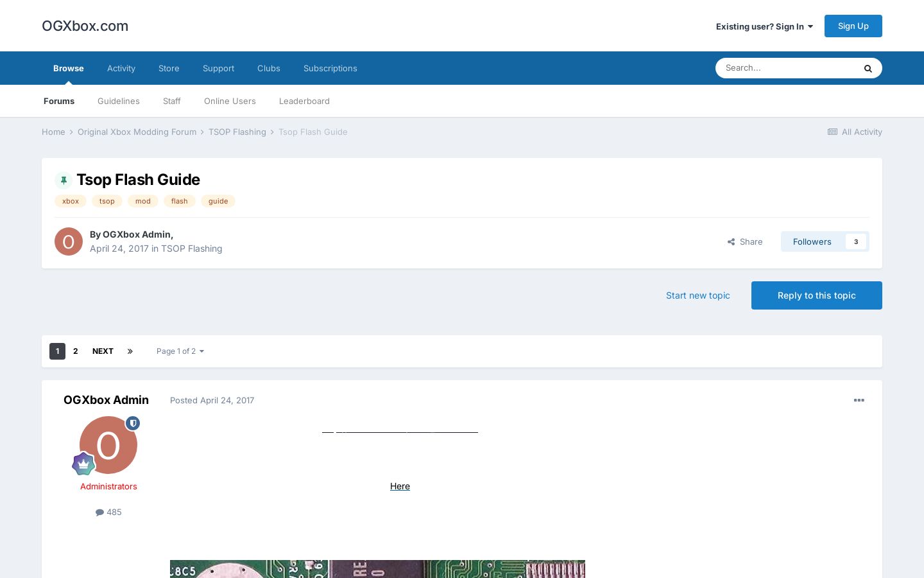Open the Store menu tab
Viewport: 924px width, 578px height.
pos(169,68)
